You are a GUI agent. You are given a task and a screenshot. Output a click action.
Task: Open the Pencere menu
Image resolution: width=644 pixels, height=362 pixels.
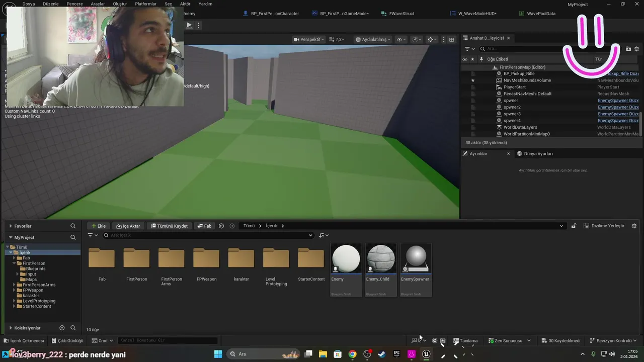click(74, 4)
